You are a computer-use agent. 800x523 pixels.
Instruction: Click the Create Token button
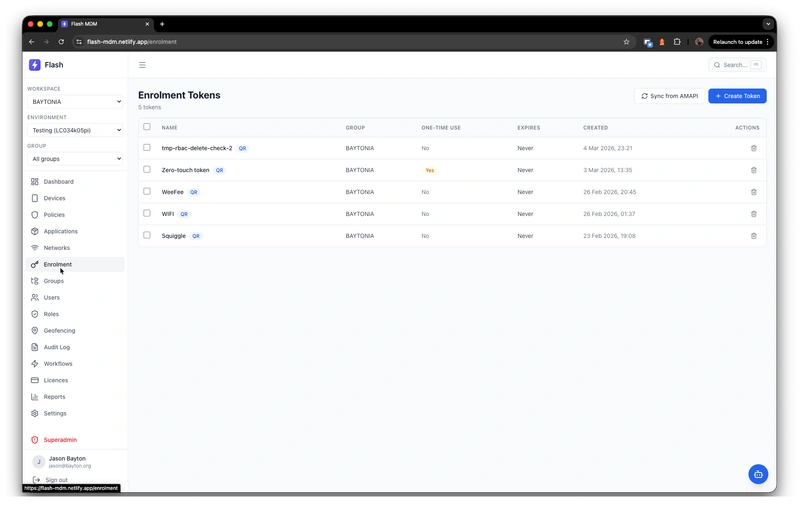737,96
